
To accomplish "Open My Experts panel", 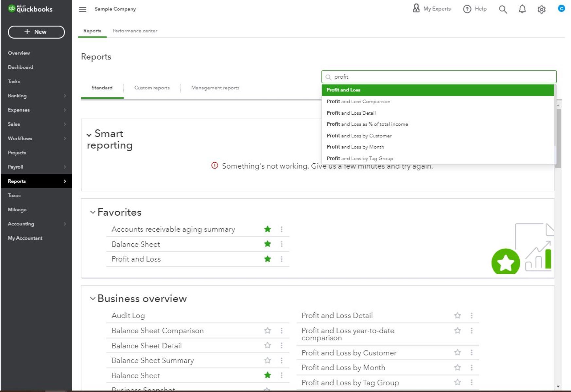I will click(x=431, y=9).
